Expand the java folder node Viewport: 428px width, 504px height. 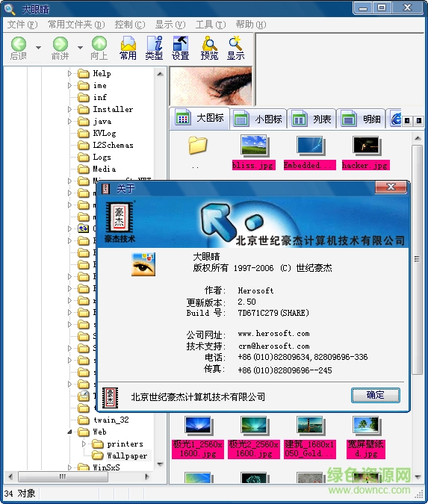click(x=69, y=121)
